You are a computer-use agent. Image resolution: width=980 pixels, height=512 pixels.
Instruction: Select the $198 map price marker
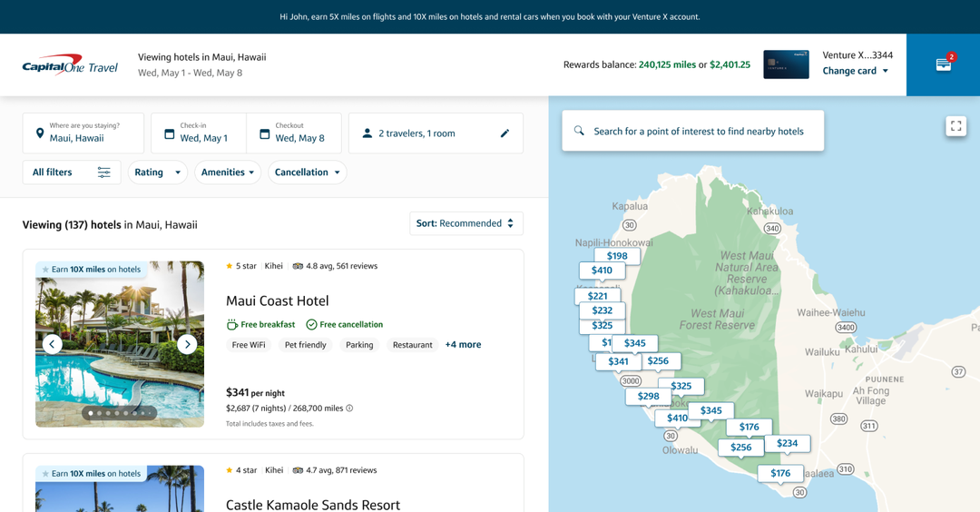click(617, 256)
